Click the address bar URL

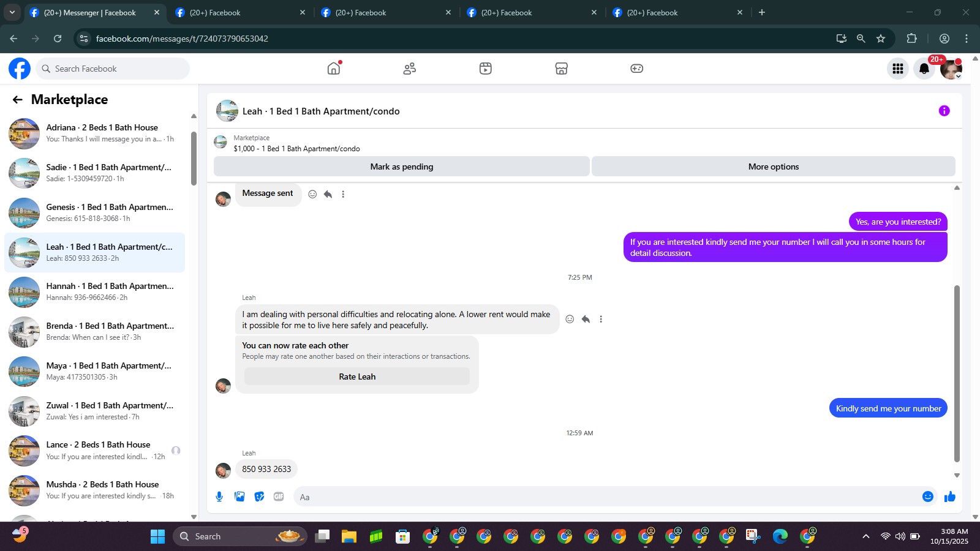pos(182,39)
